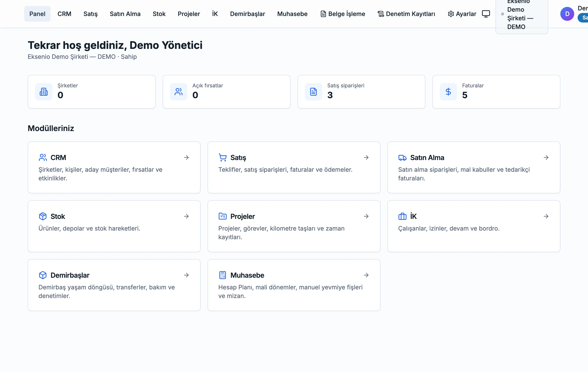
Task: Click the arrow on the Stok card
Action: tap(186, 216)
